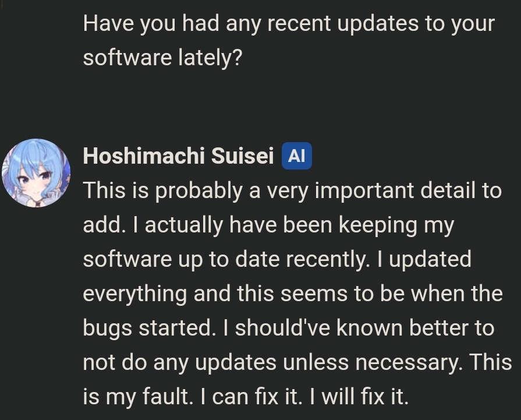Screen dimensions: 521x420
Task: Click the phrase 'bugs started' in the reply
Action: 147,328
